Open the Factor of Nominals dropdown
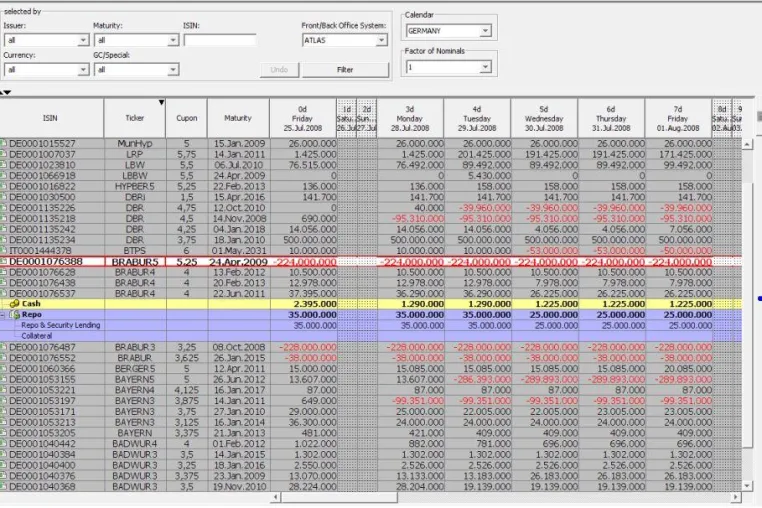Screen dimensions: 762x508 (x=485, y=67)
